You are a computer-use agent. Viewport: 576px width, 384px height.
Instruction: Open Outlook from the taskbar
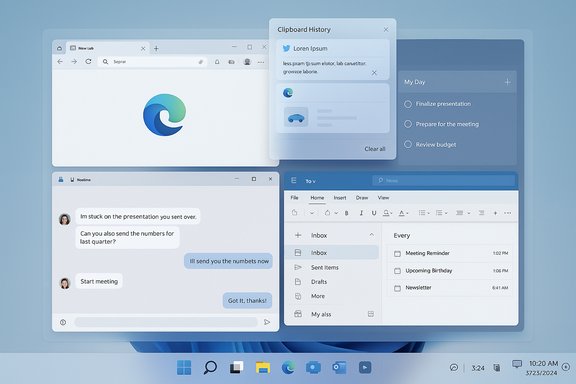pos(339,367)
